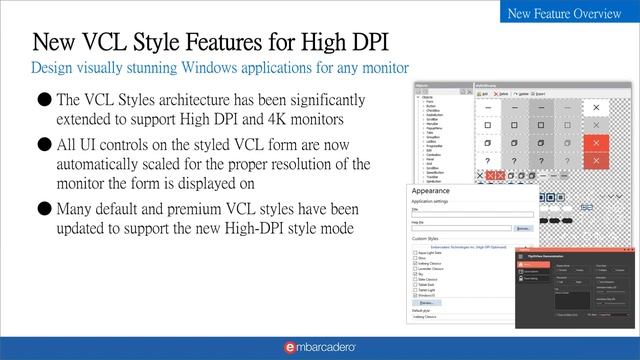Screen dimensions: 640x360
Task: Expand the ScrollBar node arrow
Action: [423, 120]
